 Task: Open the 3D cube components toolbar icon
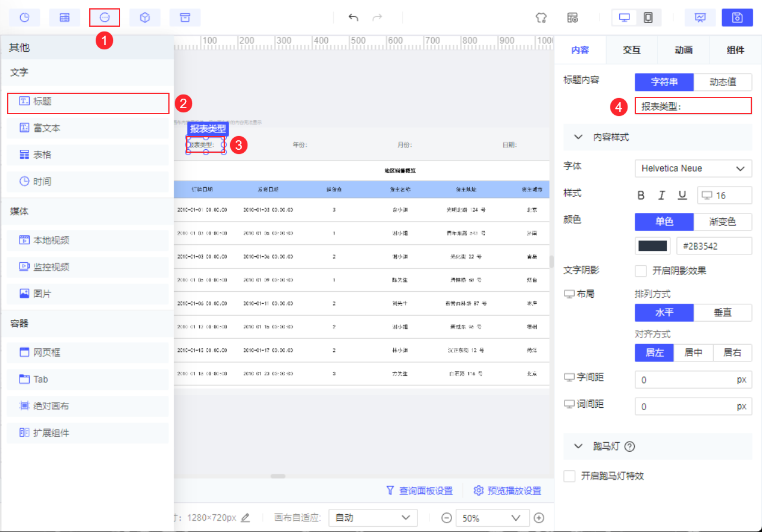pyautogui.click(x=145, y=18)
